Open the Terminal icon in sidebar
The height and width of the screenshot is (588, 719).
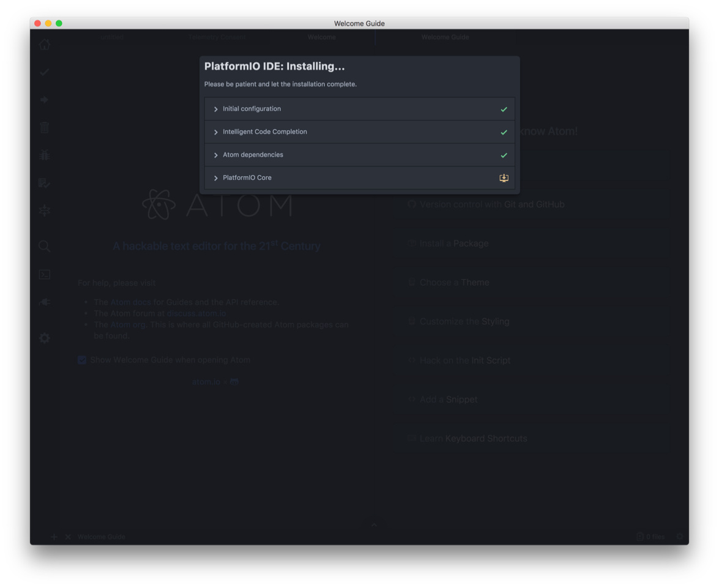45,274
